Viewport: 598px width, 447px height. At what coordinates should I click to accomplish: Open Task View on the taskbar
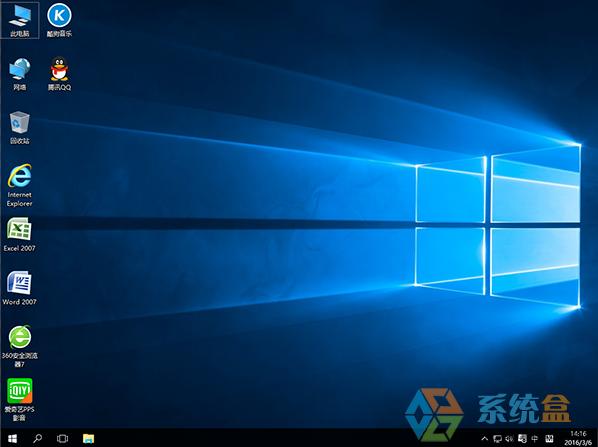click(x=62, y=438)
